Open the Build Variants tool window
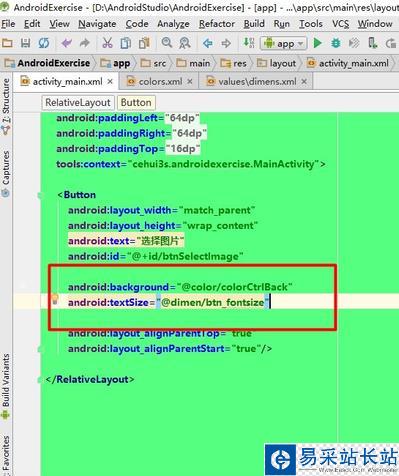 [x=6, y=386]
